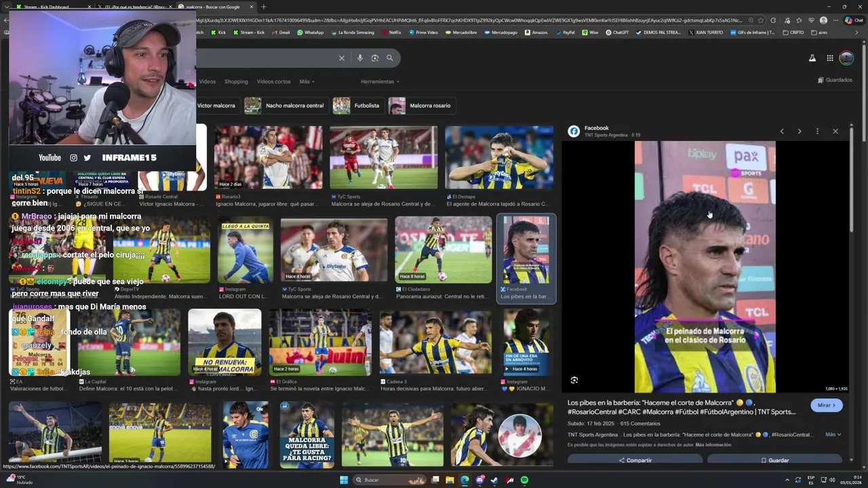Select the Malcorra rosario suggestion chip

[x=420, y=106]
